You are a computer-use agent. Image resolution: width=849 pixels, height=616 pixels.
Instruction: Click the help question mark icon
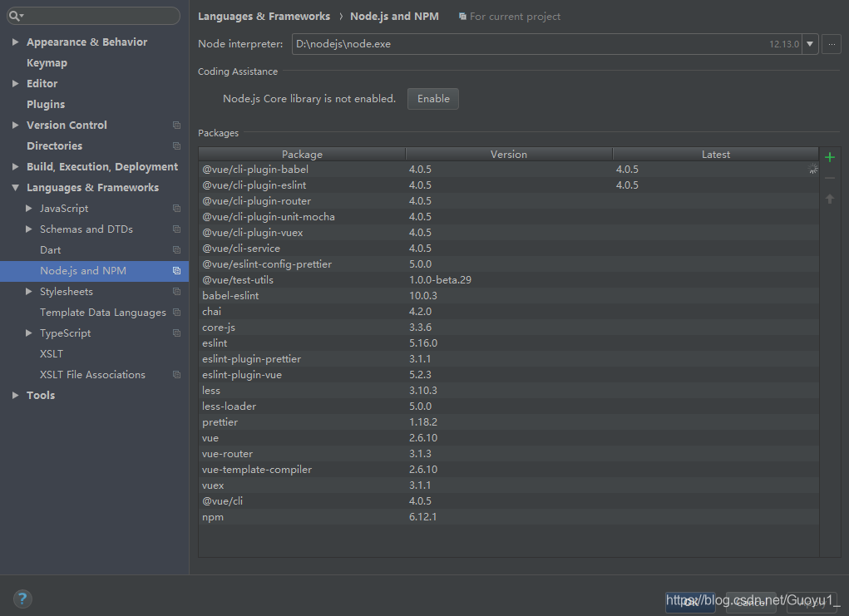pos(22,599)
